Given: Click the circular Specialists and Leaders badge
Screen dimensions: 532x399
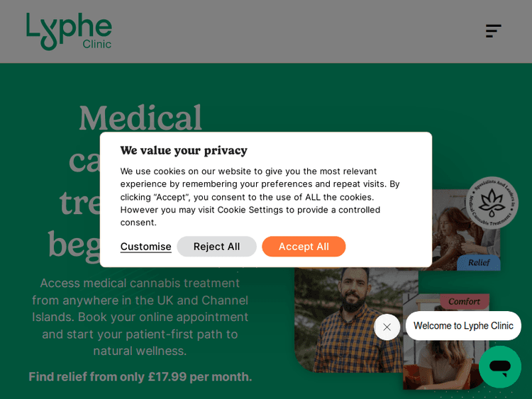Looking at the screenshot, I should [x=492, y=203].
